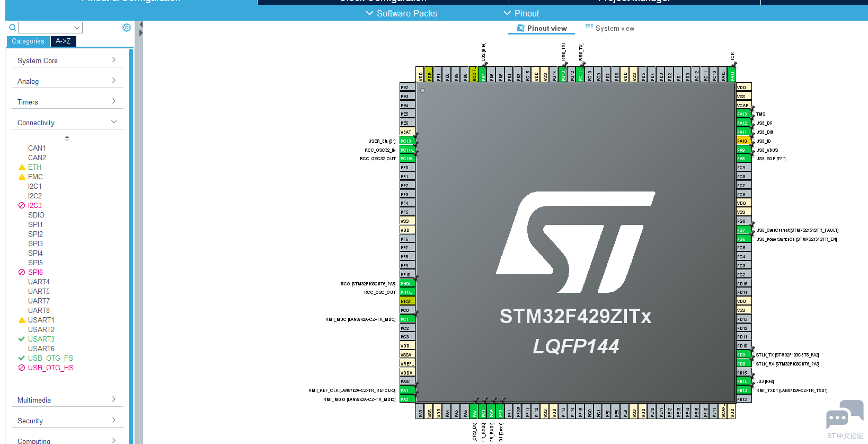Click green checkmark beside USART3
The height and width of the screenshot is (444, 868).
click(22, 339)
